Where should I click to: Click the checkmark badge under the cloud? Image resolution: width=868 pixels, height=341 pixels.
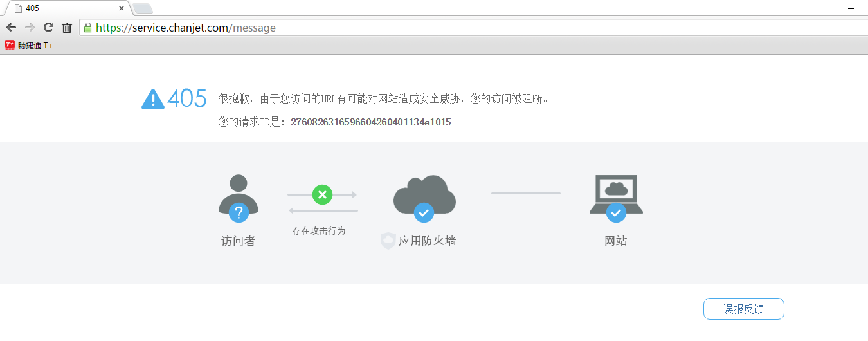[423, 212]
